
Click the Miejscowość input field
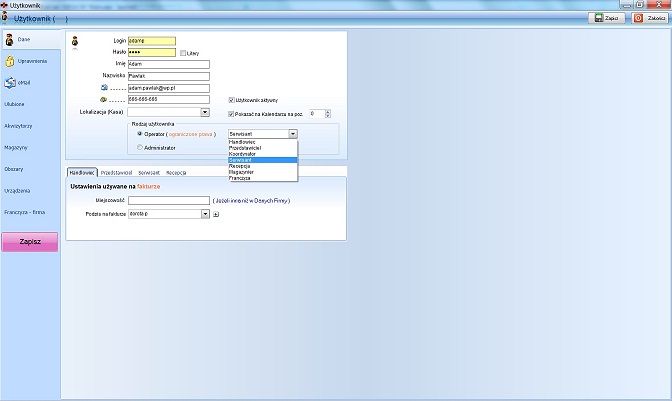169,200
